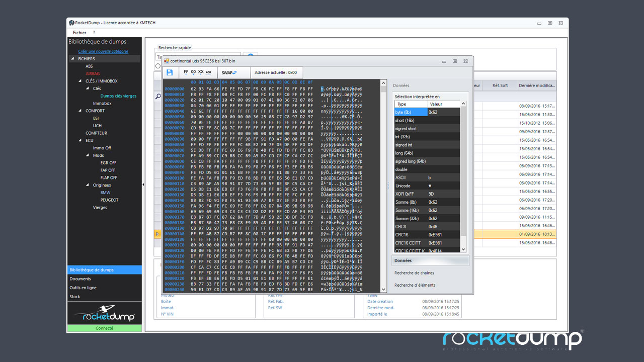Open the Stock section
This screenshot has height=362, width=644.
[104, 297]
